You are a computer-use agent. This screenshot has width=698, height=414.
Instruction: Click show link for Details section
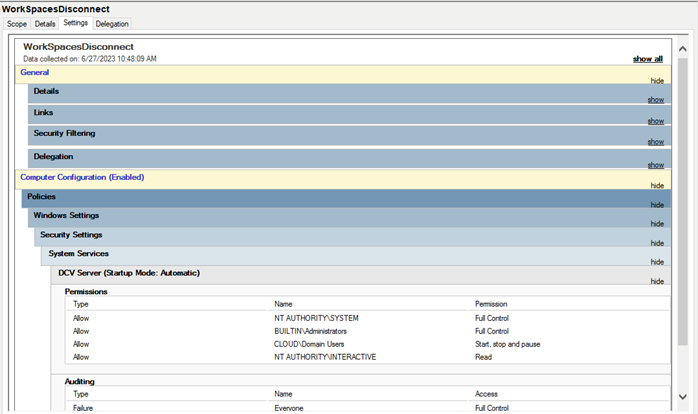pyautogui.click(x=655, y=100)
